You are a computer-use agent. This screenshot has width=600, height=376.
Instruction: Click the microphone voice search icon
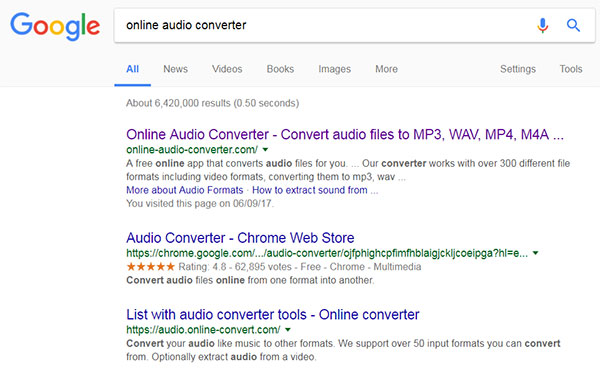point(542,26)
